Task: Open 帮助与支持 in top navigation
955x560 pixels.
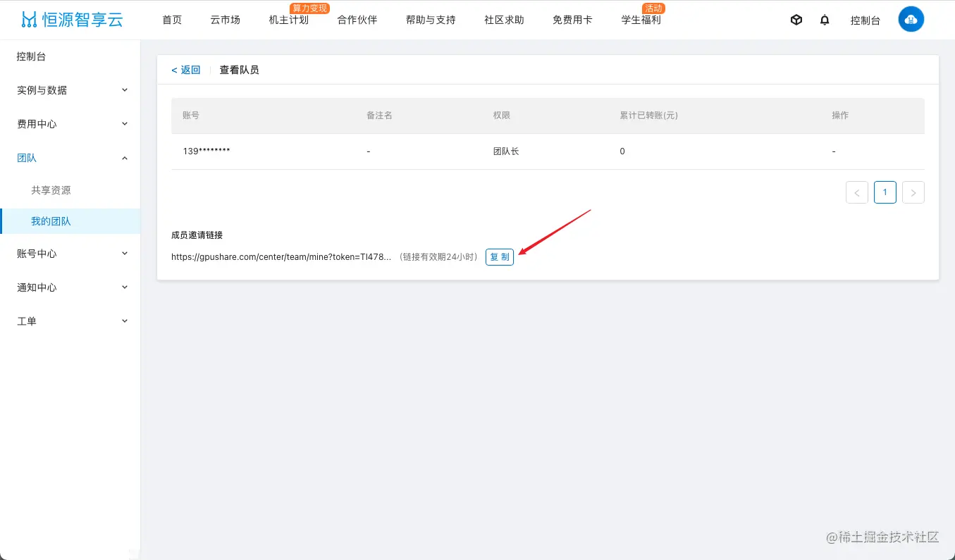Action: [431, 20]
